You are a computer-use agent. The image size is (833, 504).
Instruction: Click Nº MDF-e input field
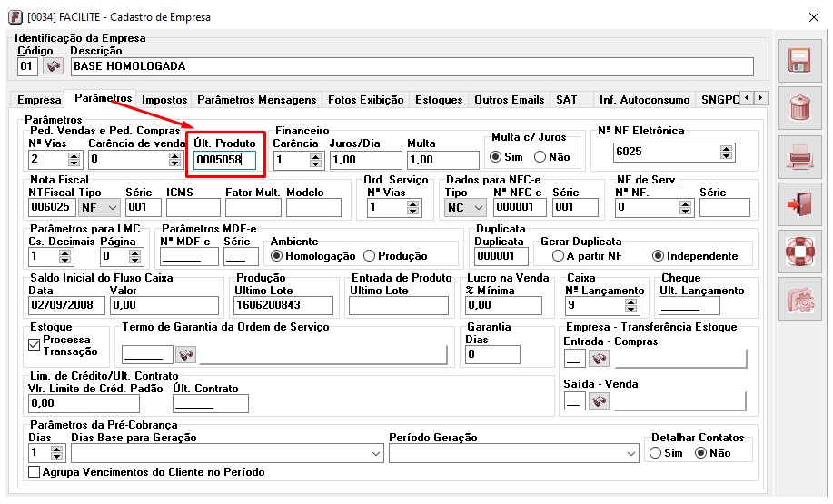click(x=189, y=256)
